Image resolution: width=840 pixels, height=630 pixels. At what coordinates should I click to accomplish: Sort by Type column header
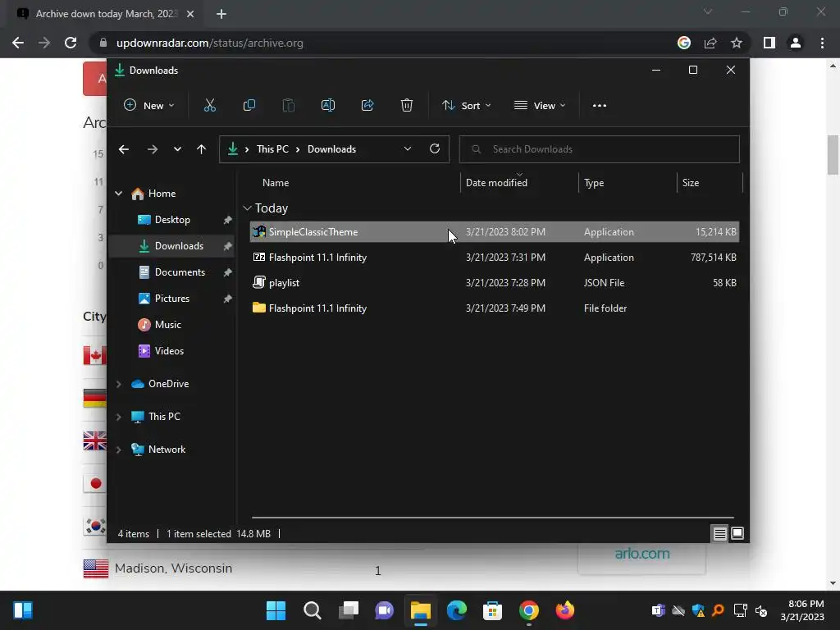pyautogui.click(x=628, y=183)
